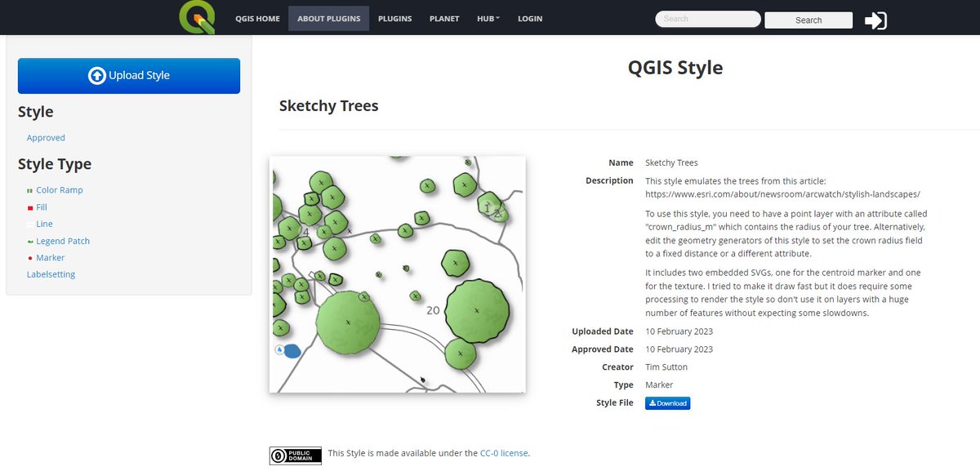Image resolution: width=980 pixels, height=471 pixels.
Task: Click the Uploaded Date value 10 February 2023
Action: tap(679, 331)
